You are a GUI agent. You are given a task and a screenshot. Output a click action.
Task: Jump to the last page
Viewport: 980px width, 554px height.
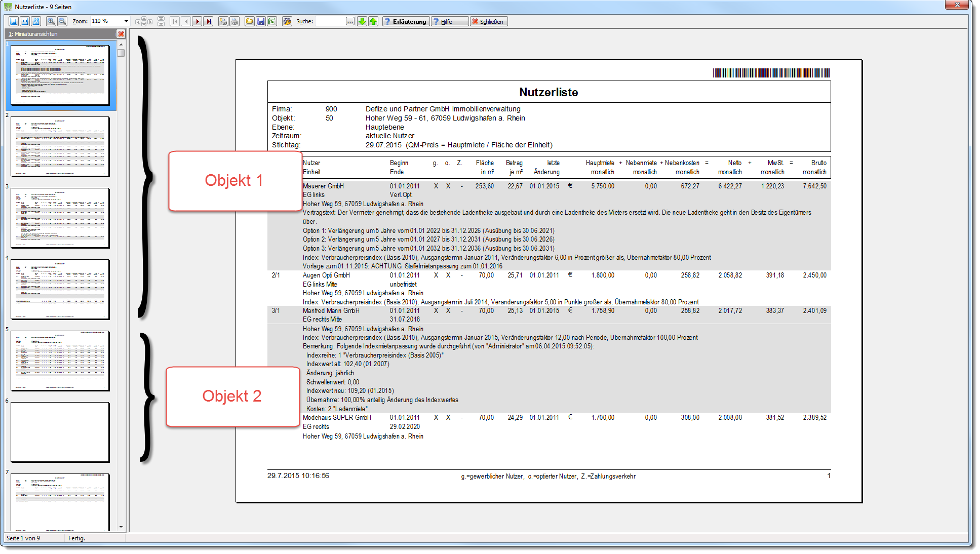(x=208, y=21)
